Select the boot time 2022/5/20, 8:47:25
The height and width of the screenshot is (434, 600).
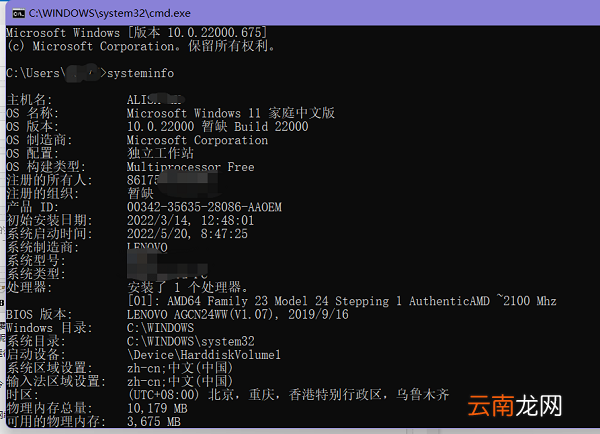188,234
